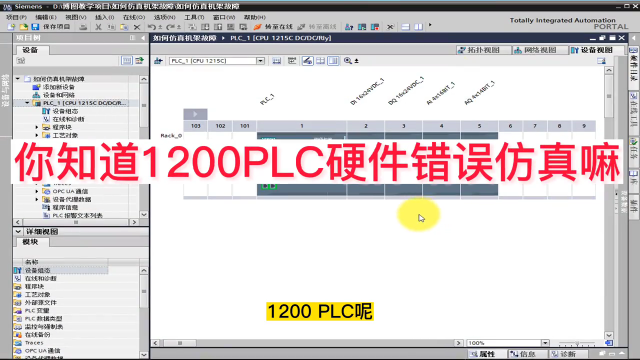Switch to 拓扑视图 topology view tab
Viewport: 640px width, 360px height.
(x=483, y=50)
